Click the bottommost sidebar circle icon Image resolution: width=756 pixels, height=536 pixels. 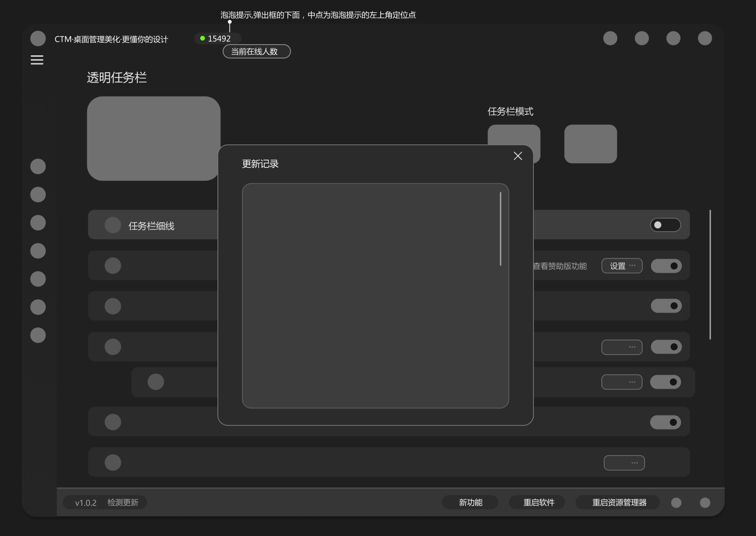coord(38,335)
